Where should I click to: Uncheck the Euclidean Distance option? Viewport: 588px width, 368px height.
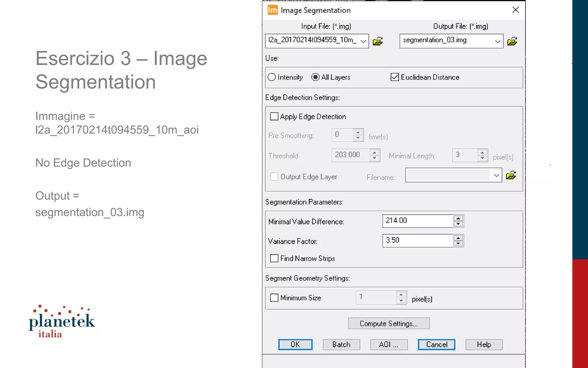(394, 77)
